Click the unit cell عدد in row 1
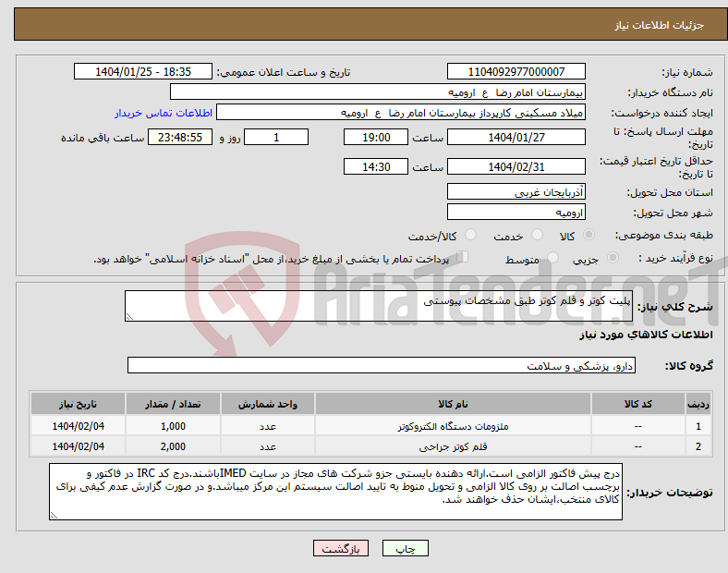Image resolution: width=728 pixels, height=573 pixels. point(268,426)
